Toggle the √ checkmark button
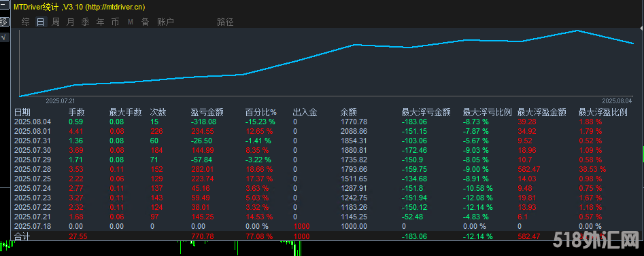This screenshot has height=256, width=644. tap(3, 37)
